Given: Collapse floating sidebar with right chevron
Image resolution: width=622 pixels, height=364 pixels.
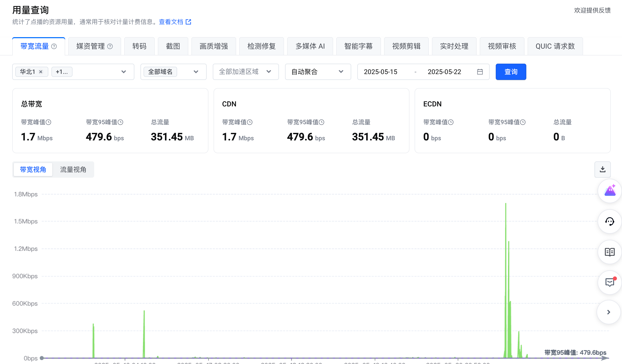Looking at the screenshot, I should [609, 312].
